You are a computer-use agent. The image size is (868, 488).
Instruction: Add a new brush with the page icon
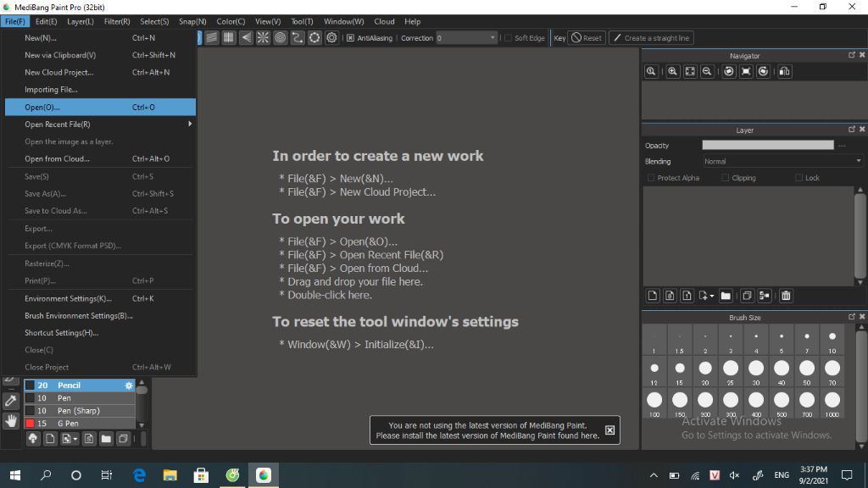coord(50,439)
